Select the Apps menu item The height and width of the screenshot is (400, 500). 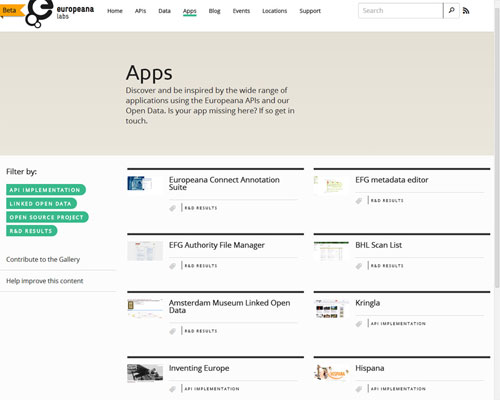coord(190,11)
